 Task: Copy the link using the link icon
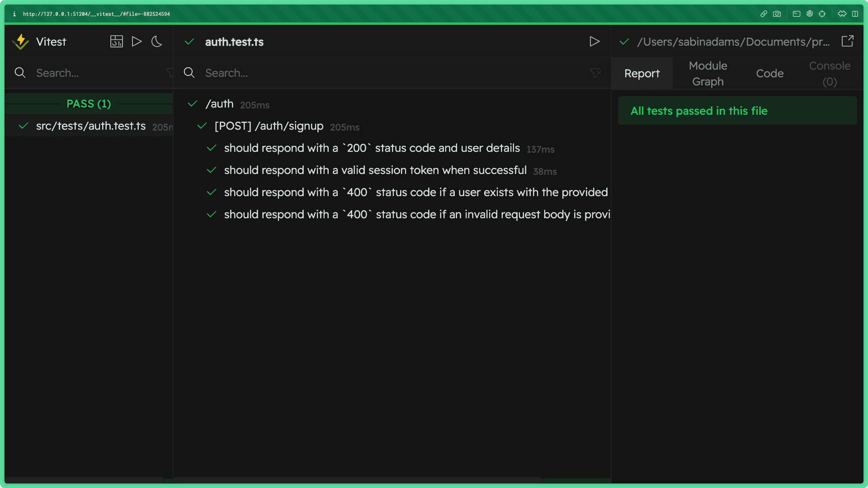(x=763, y=14)
